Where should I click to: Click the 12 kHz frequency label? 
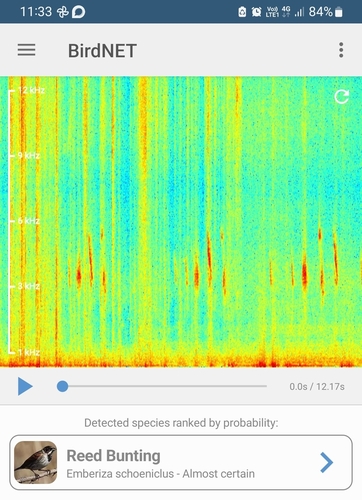31,90
